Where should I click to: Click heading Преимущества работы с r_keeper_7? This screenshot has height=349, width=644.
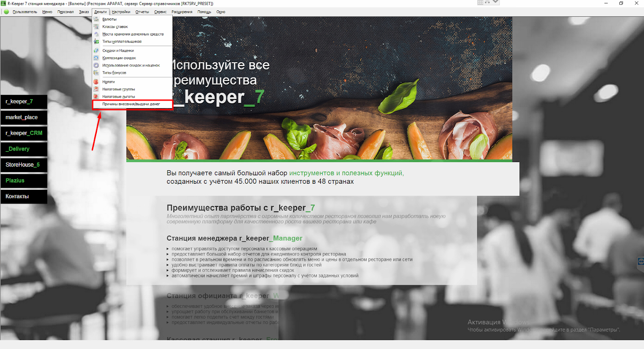click(241, 208)
